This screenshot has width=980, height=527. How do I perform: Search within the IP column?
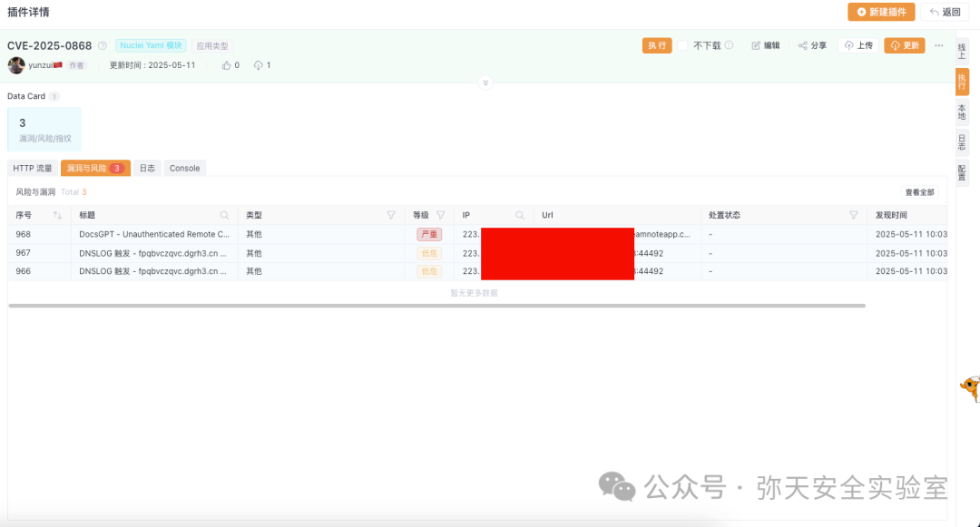point(519,215)
